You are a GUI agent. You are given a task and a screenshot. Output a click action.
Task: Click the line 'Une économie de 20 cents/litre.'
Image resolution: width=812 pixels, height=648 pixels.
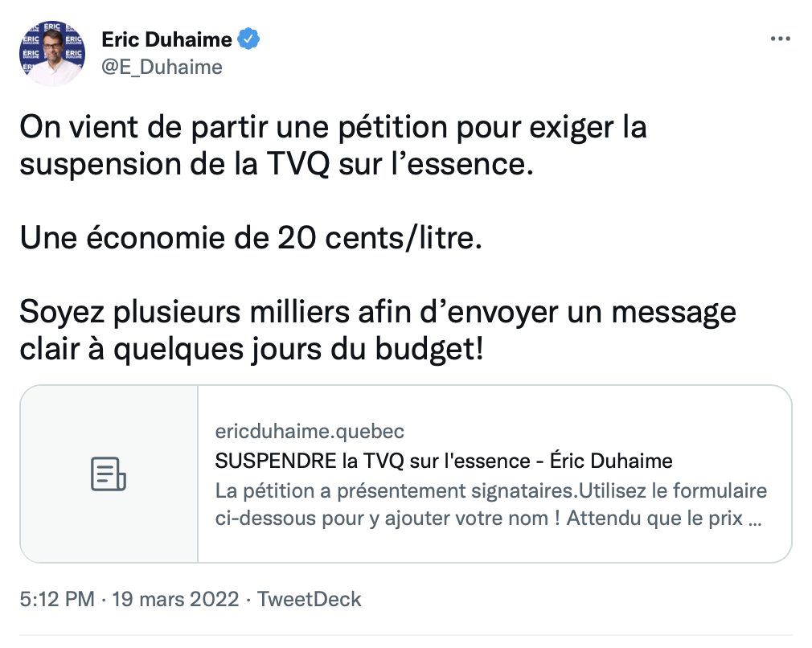tap(251, 238)
